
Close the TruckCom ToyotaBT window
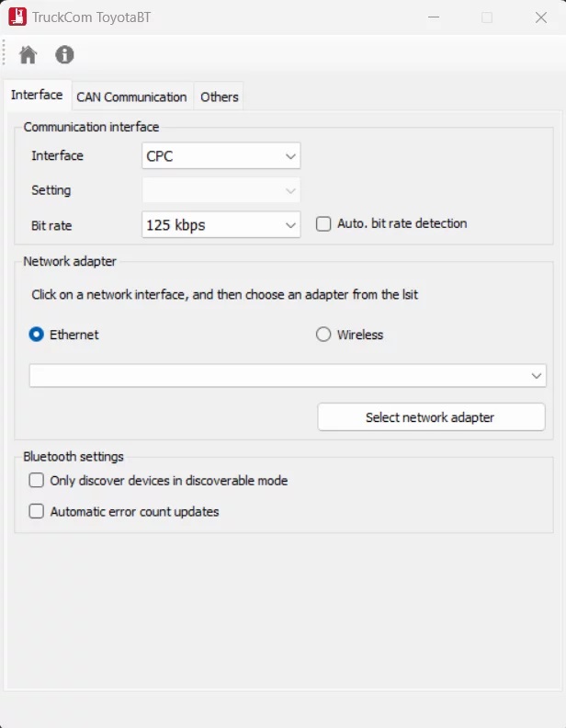click(541, 17)
